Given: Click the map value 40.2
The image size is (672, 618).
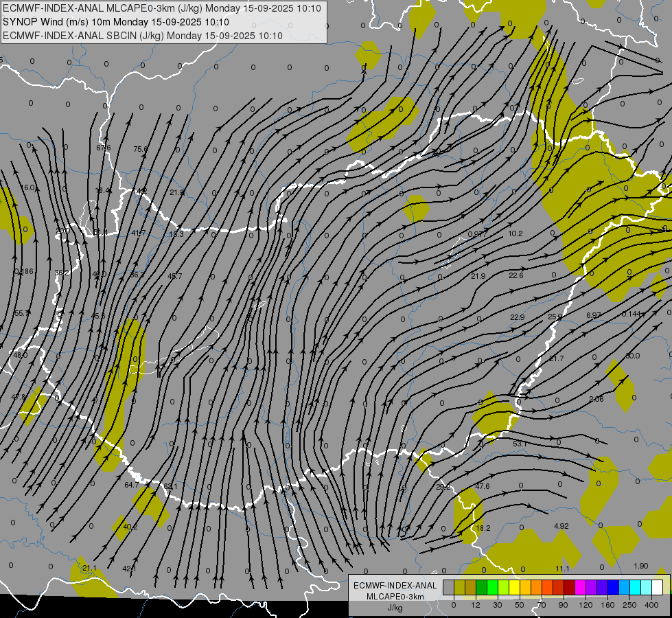Looking at the screenshot, I should pos(130,527).
